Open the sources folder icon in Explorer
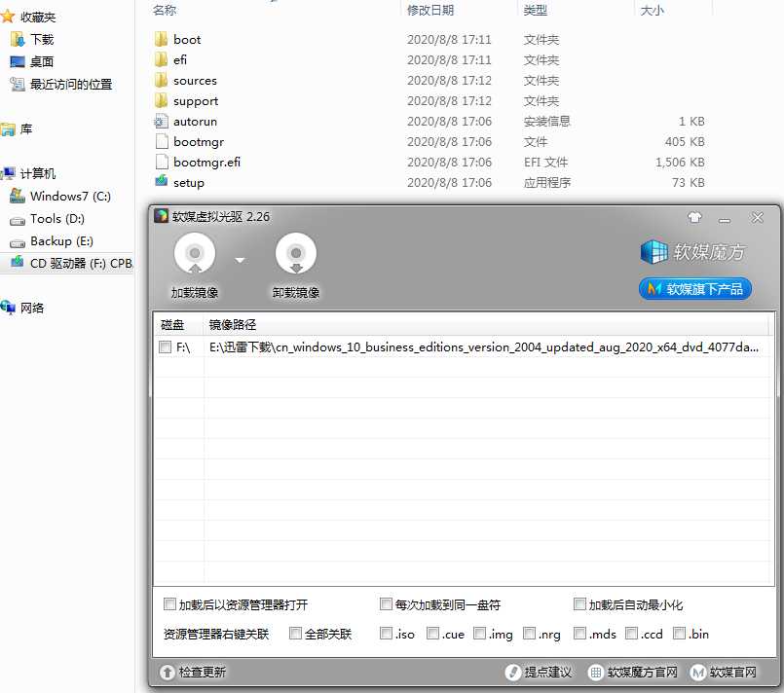This screenshot has width=784, height=693. click(x=161, y=81)
